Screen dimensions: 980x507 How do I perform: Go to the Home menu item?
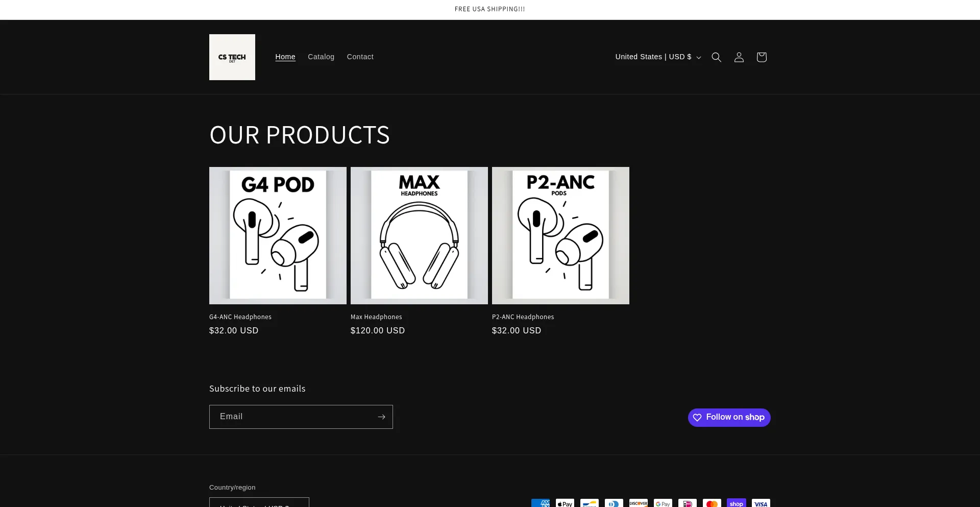285,57
